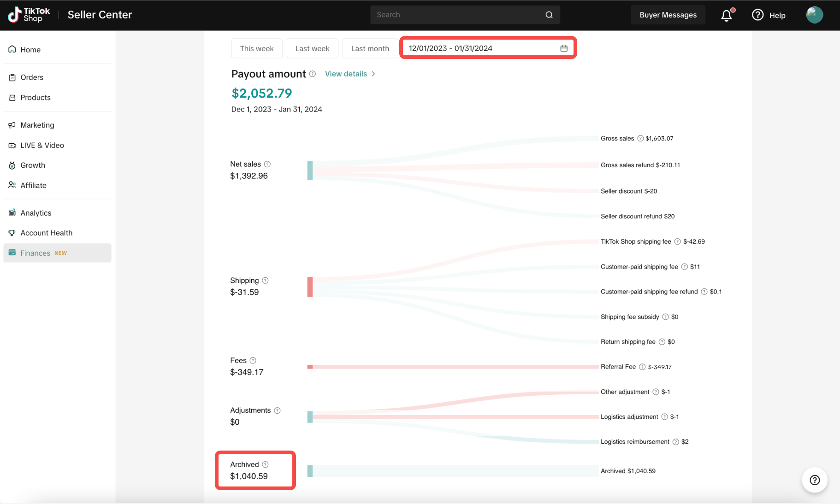The height and width of the screenshot is (504, 840).
Task: Click the TikTok Shop logo
Action: 29,15
